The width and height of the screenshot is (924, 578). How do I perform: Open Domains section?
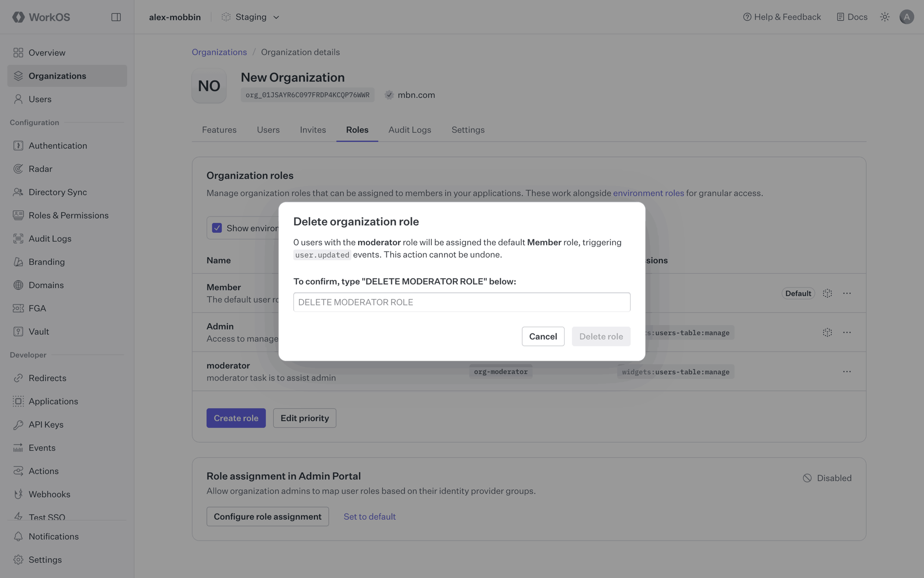67,285
